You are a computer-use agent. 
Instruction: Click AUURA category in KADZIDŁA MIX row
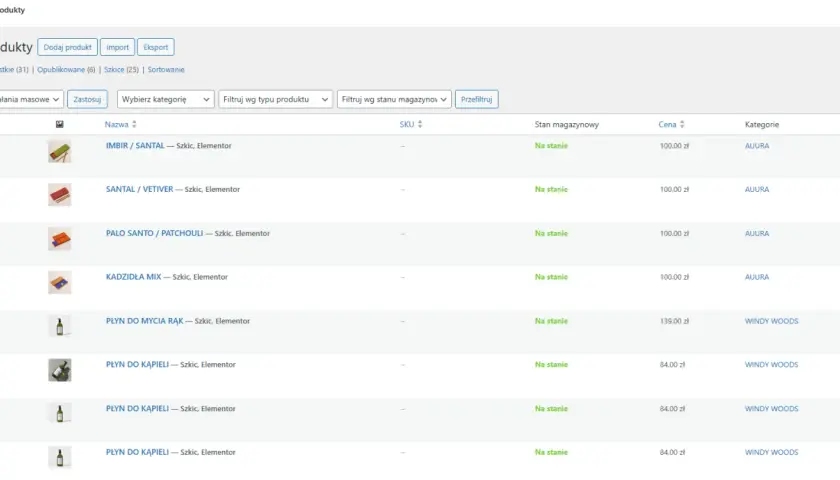point(756,277)
